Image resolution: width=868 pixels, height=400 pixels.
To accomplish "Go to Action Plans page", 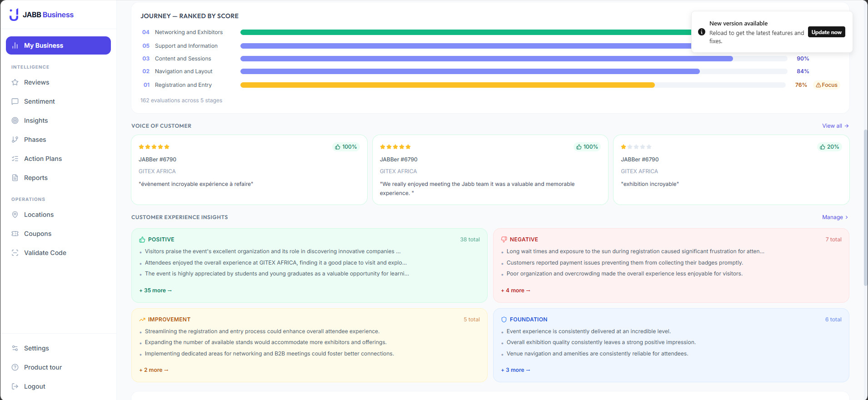I will coord(58,159).
